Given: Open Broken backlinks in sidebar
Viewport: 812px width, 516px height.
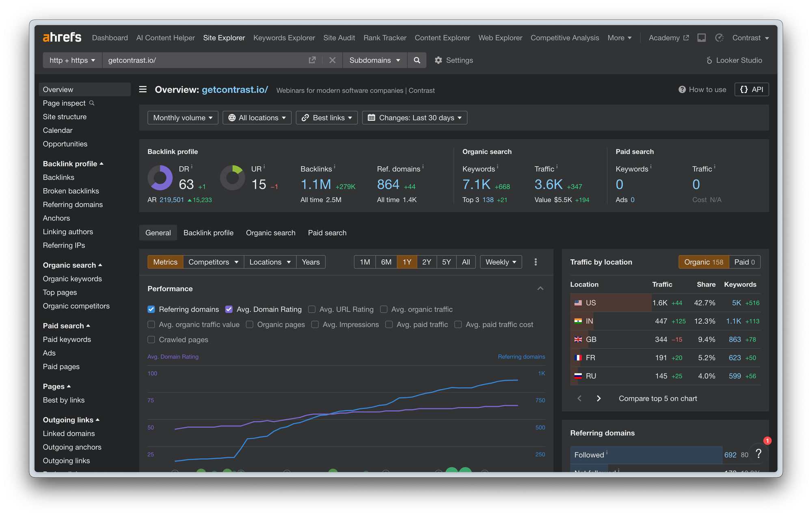Looking at the screenshot, I should 71,191.
